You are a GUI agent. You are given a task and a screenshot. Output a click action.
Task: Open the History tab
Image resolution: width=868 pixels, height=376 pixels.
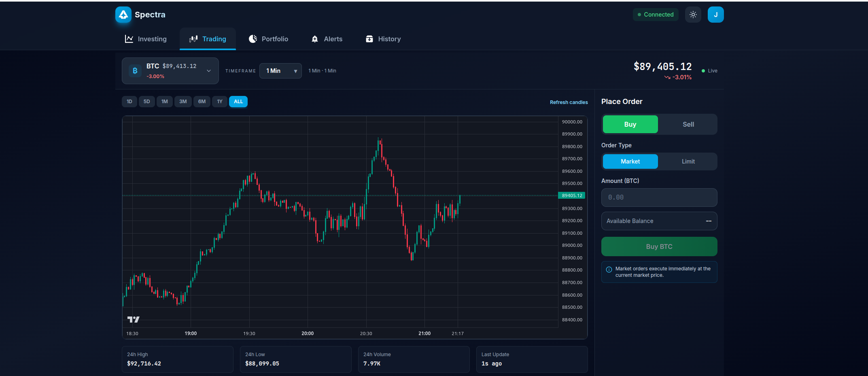[383, 39]
